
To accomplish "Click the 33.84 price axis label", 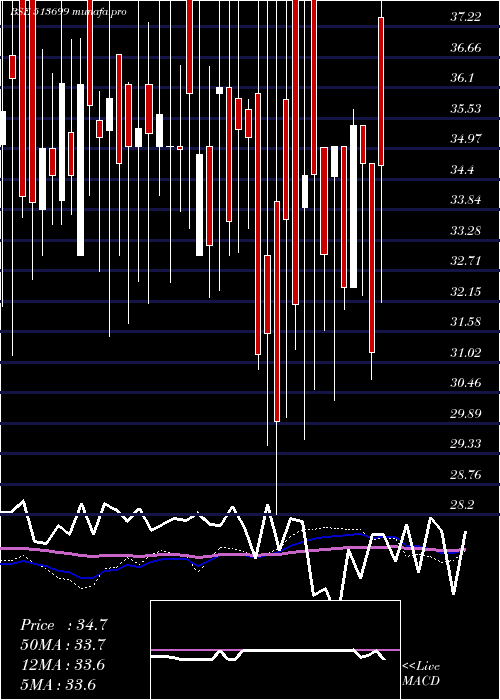I will pos(466,200).
